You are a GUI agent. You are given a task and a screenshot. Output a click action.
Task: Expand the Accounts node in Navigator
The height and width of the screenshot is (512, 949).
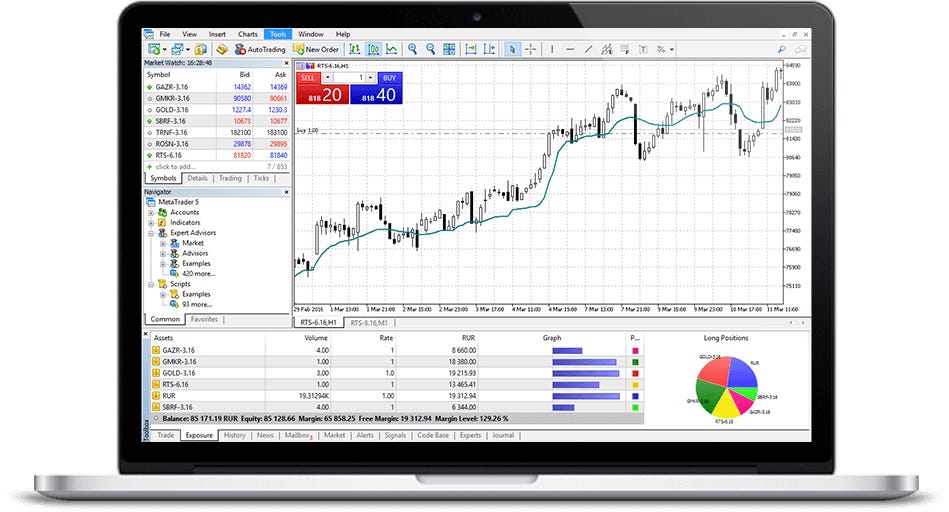151,213
